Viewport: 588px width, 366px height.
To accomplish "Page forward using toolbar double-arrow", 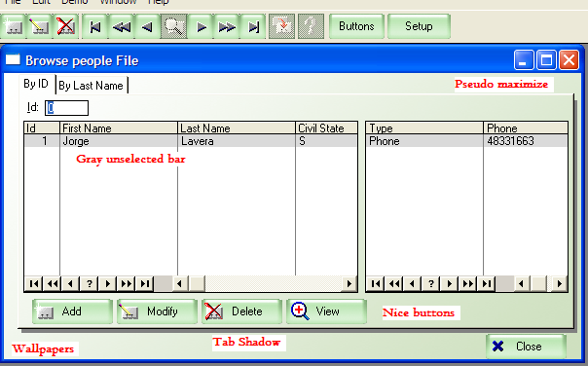I will (227, 26).
